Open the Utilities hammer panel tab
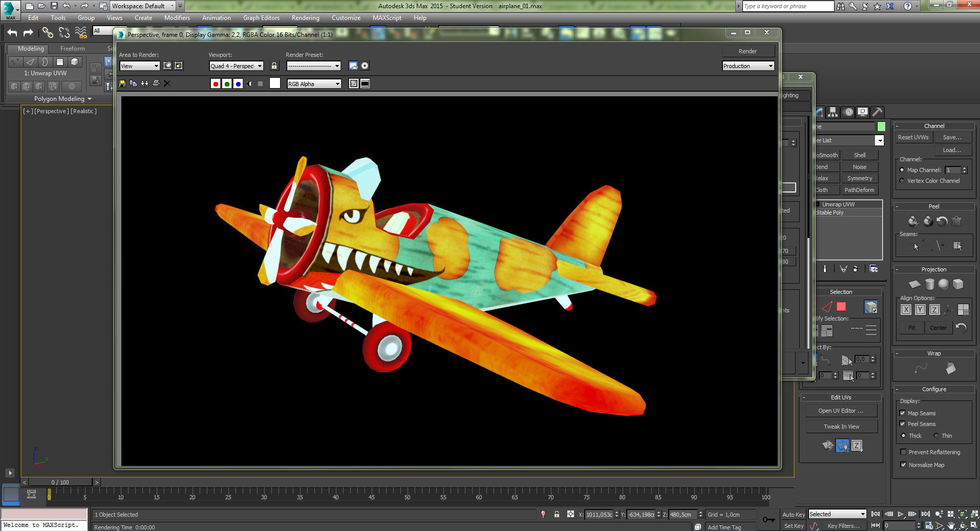Viewport: 980px width, 531px height. tap(877, 112)
